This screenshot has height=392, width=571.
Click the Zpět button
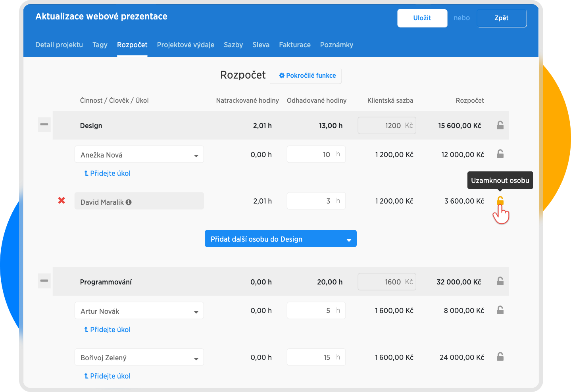502,18
